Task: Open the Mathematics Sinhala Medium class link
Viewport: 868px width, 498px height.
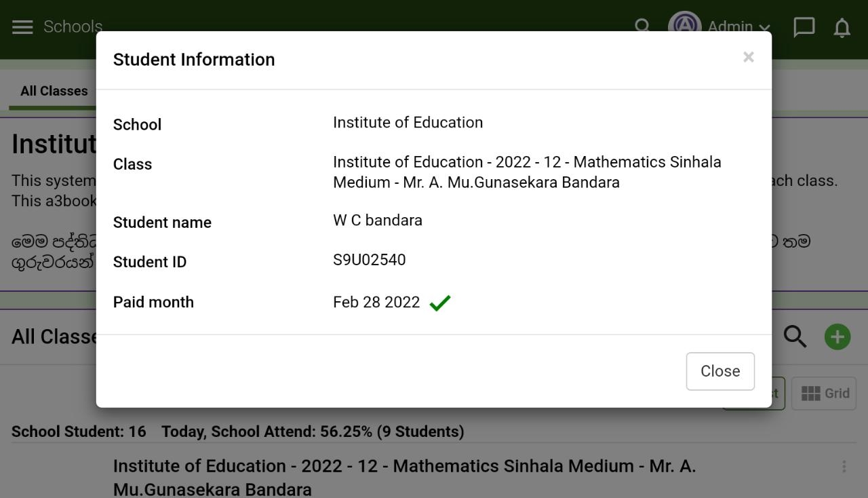Action: (404, 478)
